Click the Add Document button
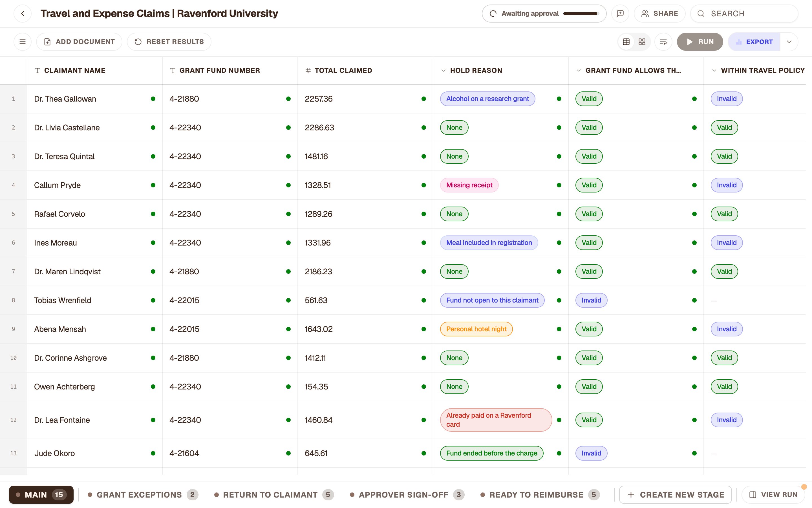 tap(79, 42)
